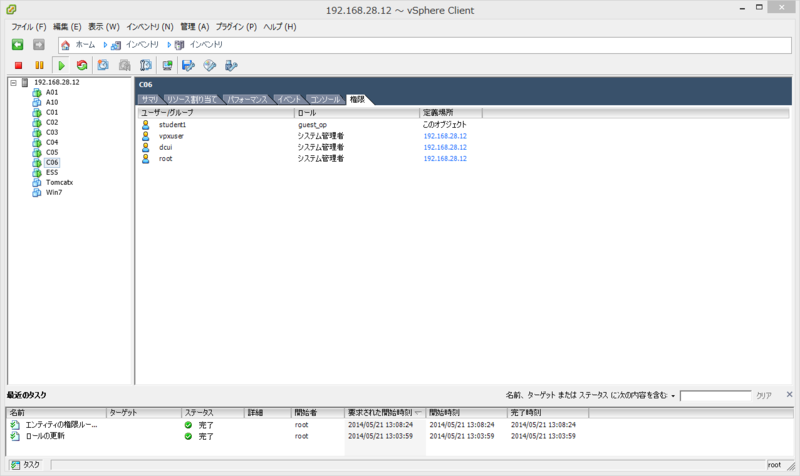Click the vSphere Client title bar logo
The width and height of the screenshot is (800, 476).
click(x=11, y=9)
